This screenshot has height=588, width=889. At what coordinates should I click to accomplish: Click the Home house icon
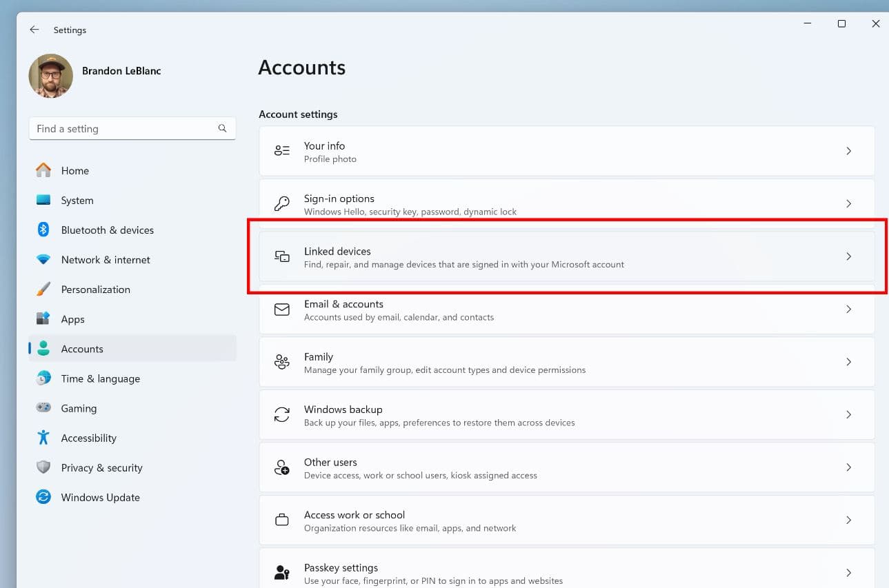tap(43, 170)
